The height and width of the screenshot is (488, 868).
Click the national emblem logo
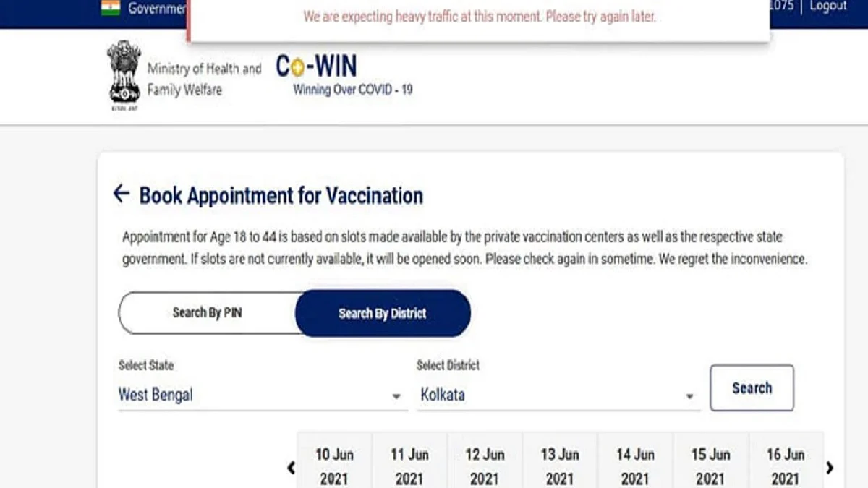coord(124,74)
